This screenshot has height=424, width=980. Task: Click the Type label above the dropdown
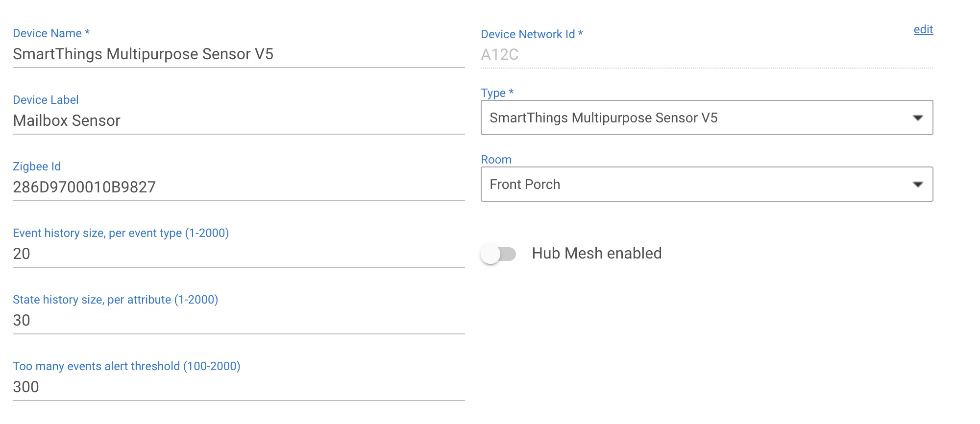point(497,93)
